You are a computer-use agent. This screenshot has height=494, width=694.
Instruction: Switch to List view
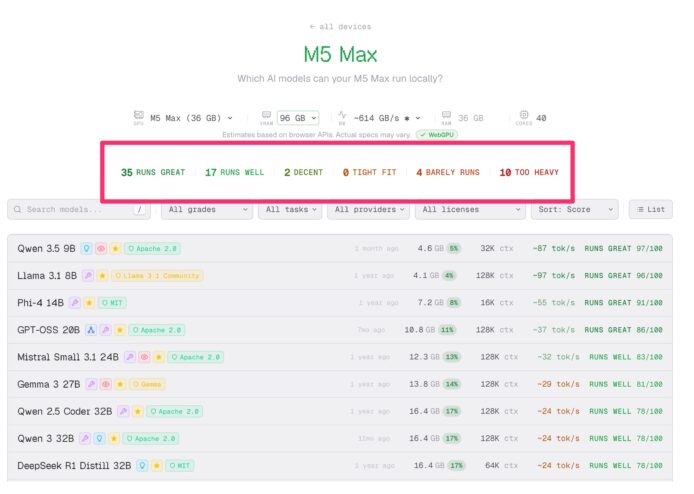pyautogui.click(x=651, y=209)
